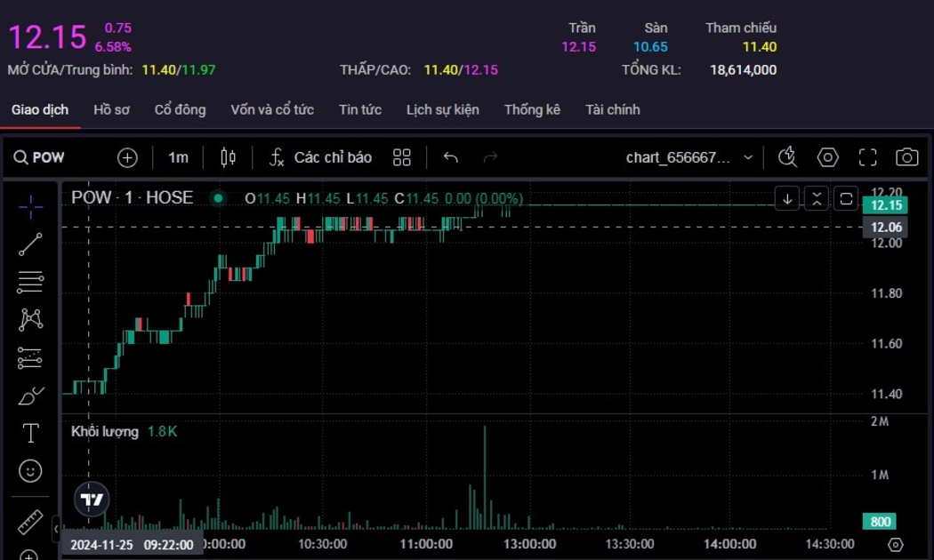Open candlestick chart style dropdown
The width and height of the screenshot is (934, 560).
tap(228, 157)
